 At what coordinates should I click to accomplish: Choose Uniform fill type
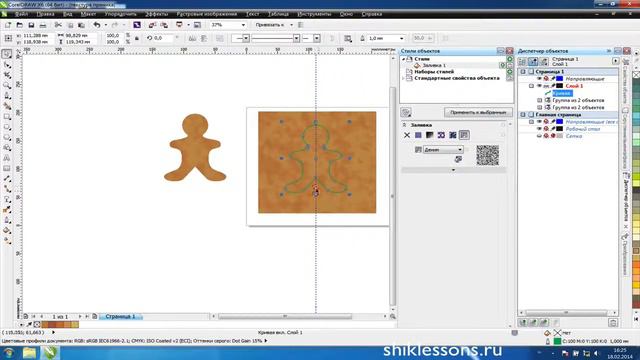coord(418,135)
